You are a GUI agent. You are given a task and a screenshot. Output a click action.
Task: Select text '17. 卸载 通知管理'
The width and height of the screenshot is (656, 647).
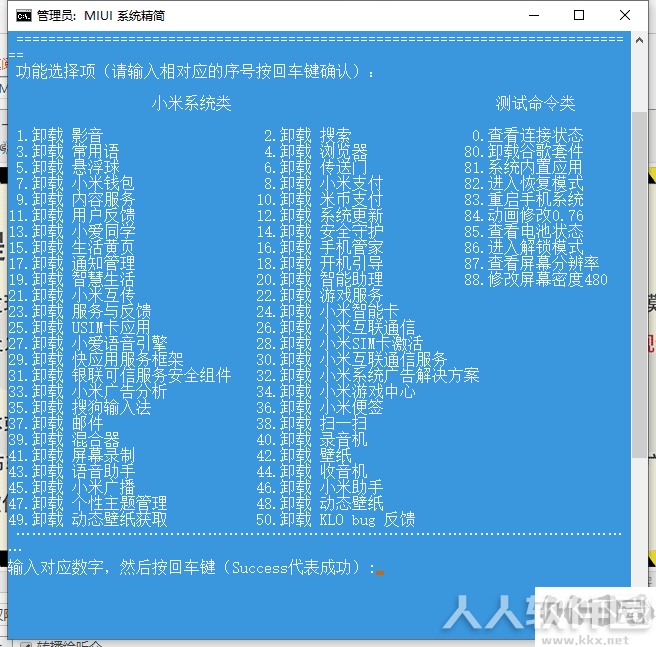(72, 264)
